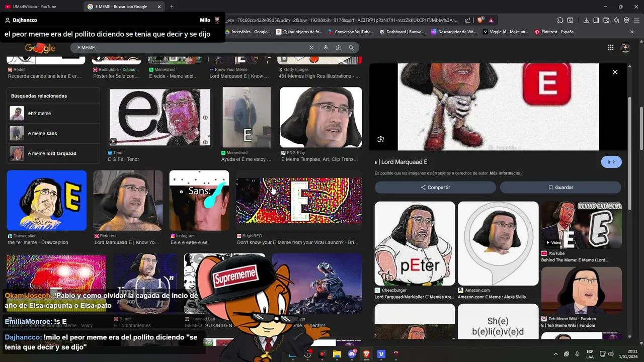644x362 pixels.
Task: Submit search with the magnifier icon
Action: click(x=351, y=47)
